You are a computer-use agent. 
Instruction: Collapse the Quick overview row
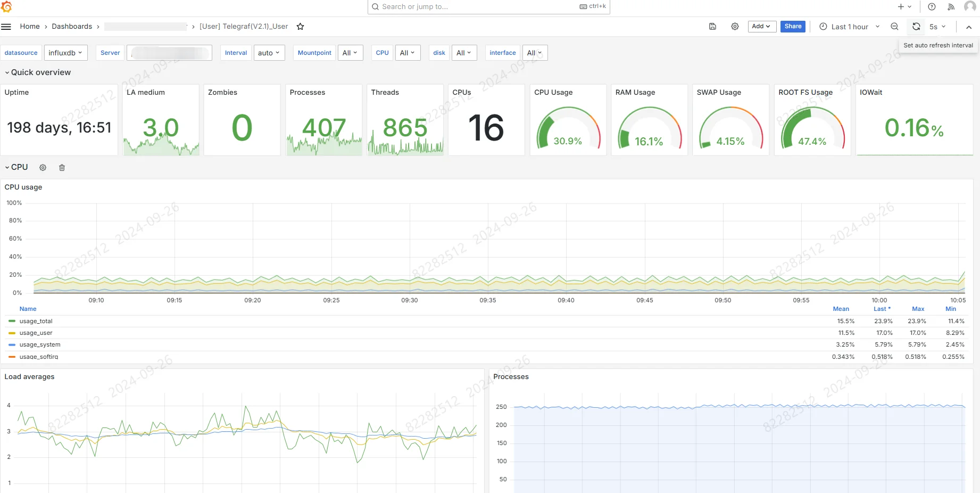click(x=37, y=72)
